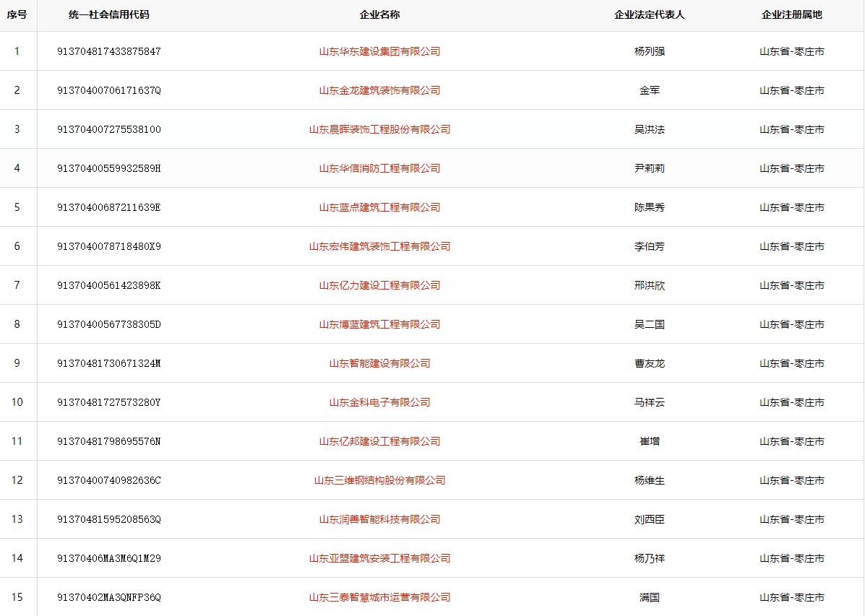Click the 企业注册属地 column header
Screen dimensions: 865x616
[791, 14]
